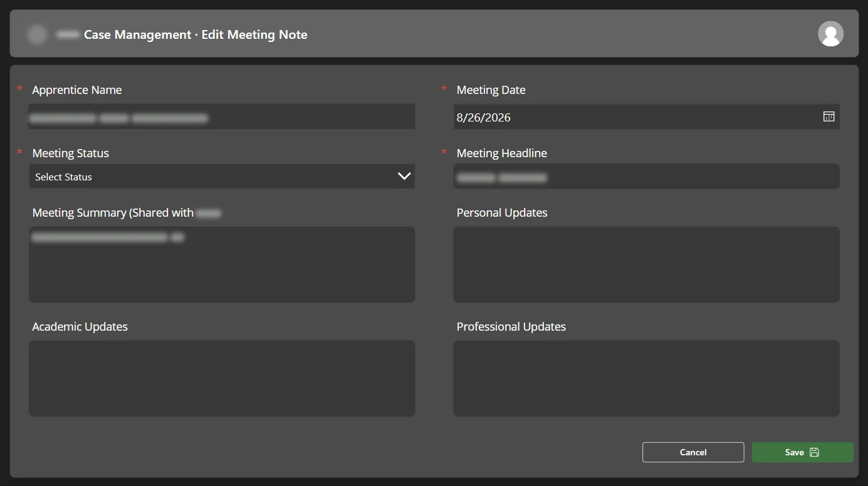The image size is (868, 486).
Task: Cancel editing the meeting note
Action: (693, 452)
